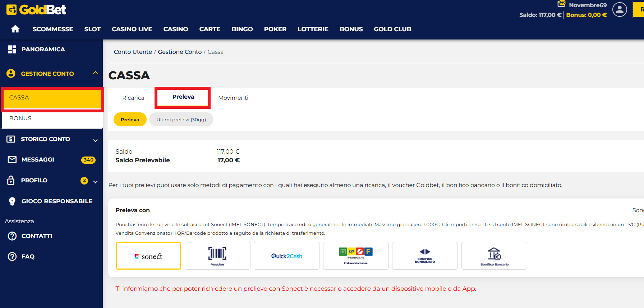Open Bonus in top navigation

[351, 29]
